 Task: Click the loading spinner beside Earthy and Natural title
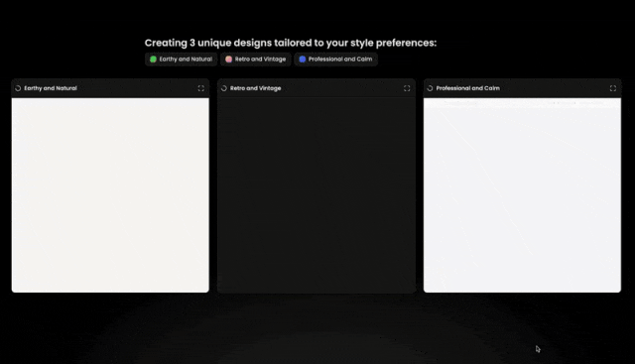tap(18, 88)
